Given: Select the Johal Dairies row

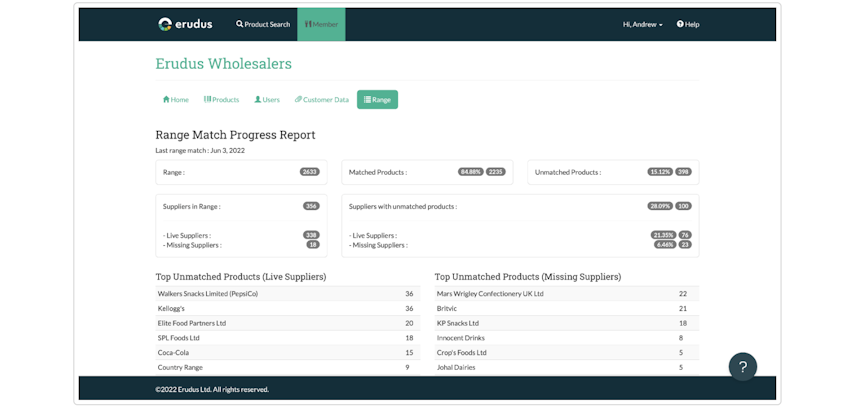Looking at the screenshot, I should (567, 368).
